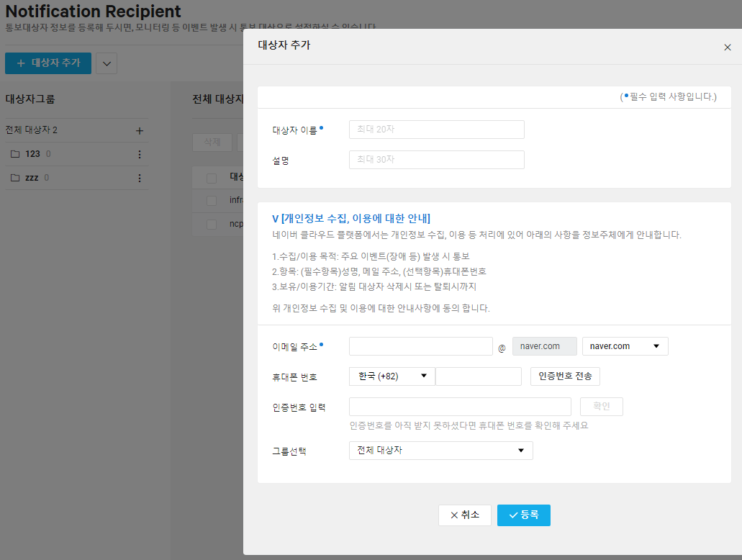Image resolution: width=742 pixels, height=560 pixels.
Task: Click the 인증번호 전송 button
Action: [x=565, y=376]
